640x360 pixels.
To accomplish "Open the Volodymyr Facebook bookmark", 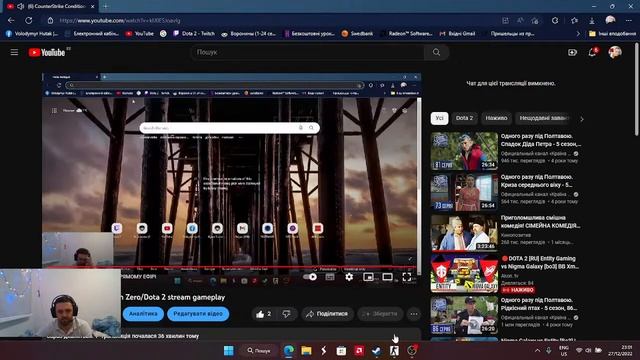I will (32, 33).
